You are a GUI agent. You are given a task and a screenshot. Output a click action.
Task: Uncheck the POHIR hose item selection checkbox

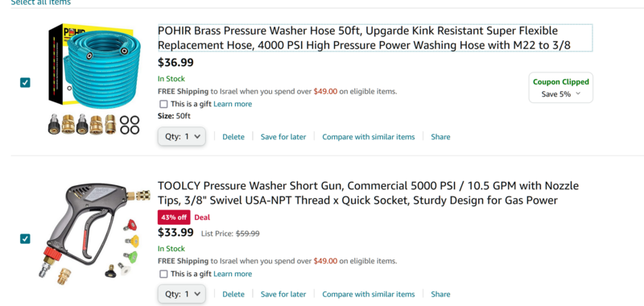pyautogui.click(x=25, y=83)
